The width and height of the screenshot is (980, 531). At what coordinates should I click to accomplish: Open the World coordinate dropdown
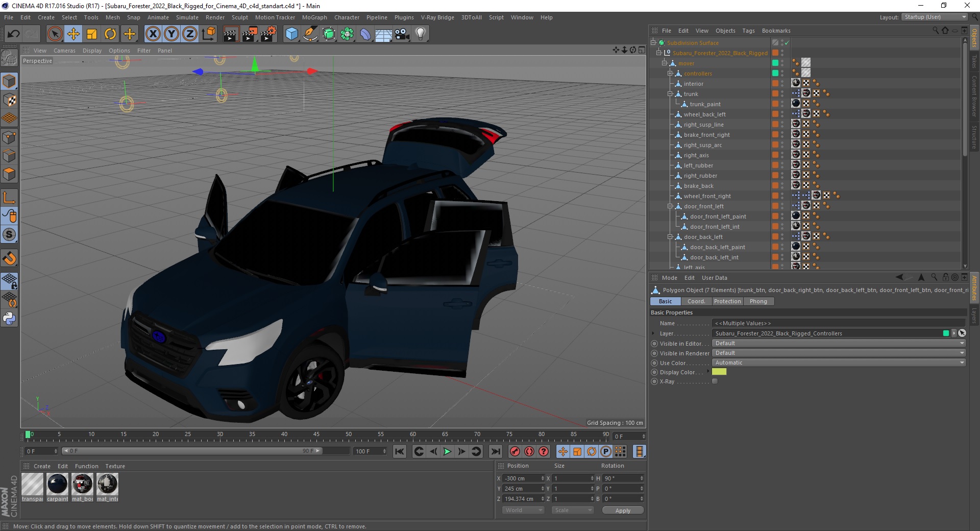point(523,510)
